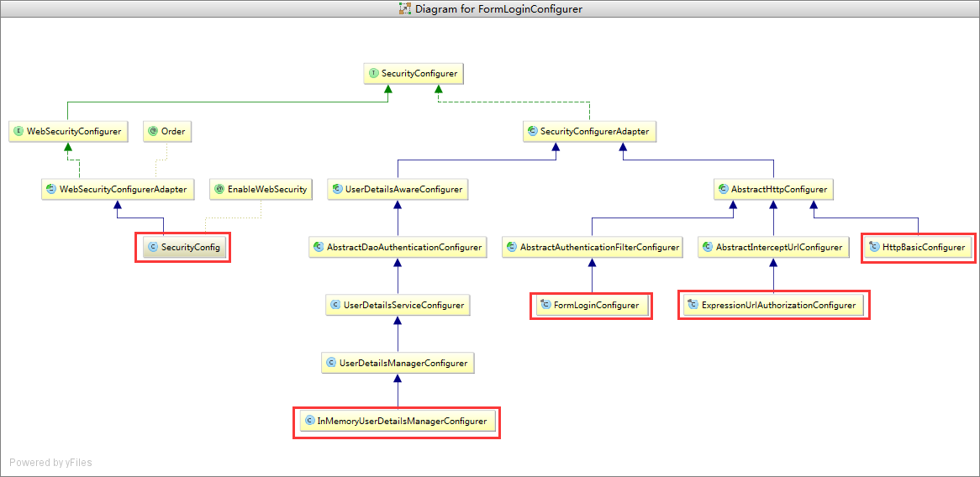Viewport: 980px width, 477px height.
Task: Click the interface icon of WebSecurityConfigurer
Action: 18,132
